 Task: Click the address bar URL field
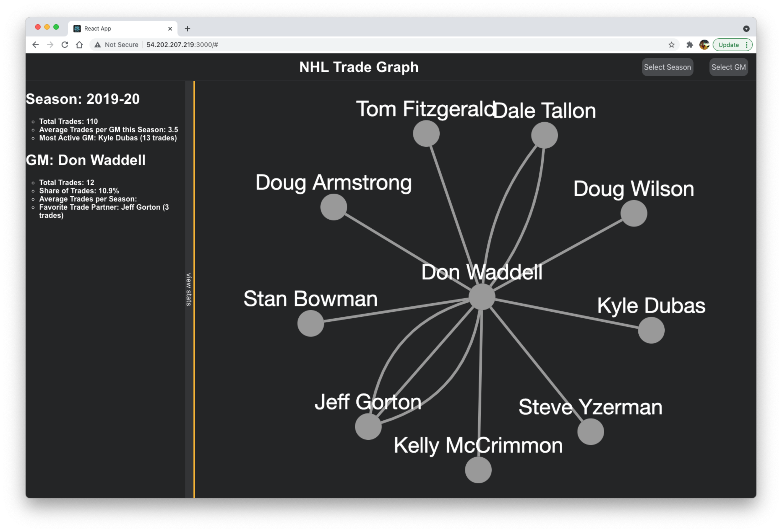pyautogui.click(x=384, y=45)
